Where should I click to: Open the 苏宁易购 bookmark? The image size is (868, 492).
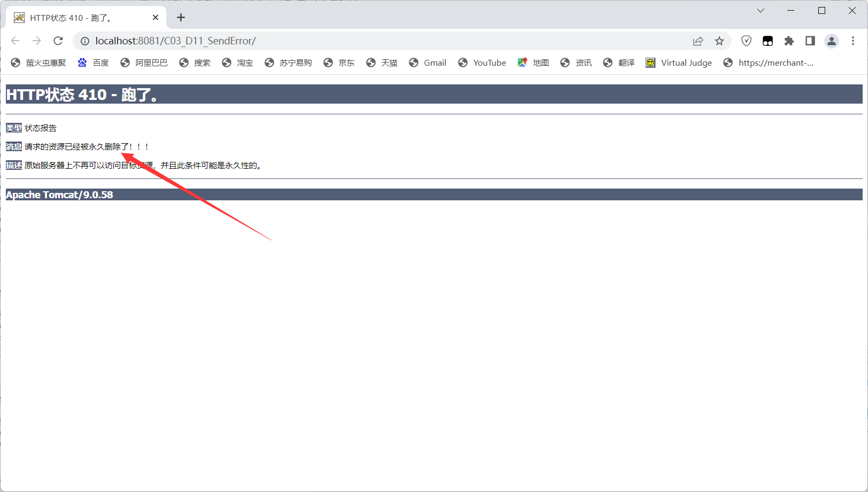[289, 63]
